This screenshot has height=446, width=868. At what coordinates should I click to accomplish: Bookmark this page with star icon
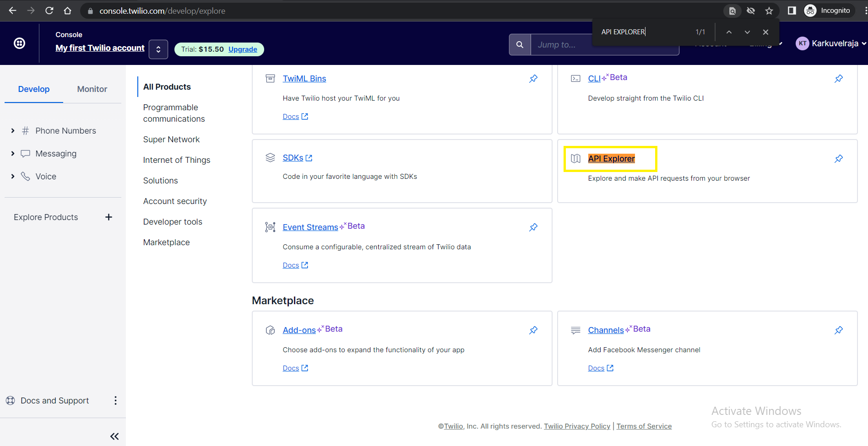pyautogui.click(x=769, y=11)
